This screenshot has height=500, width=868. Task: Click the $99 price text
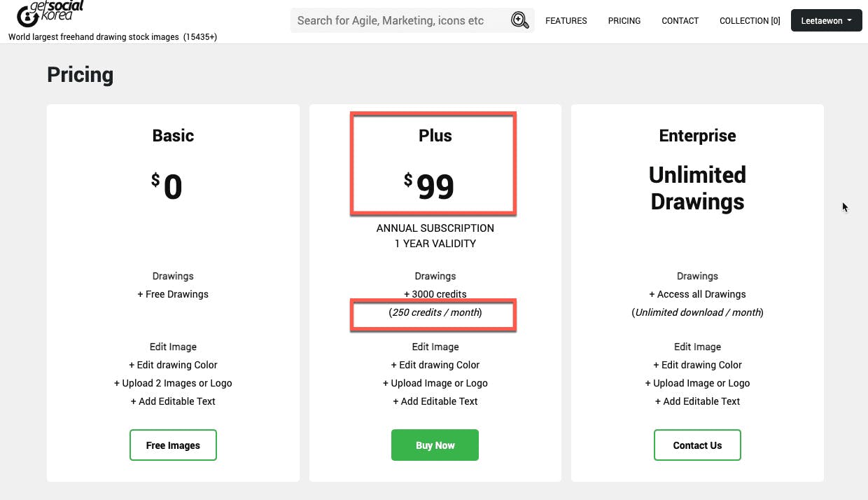429,187
